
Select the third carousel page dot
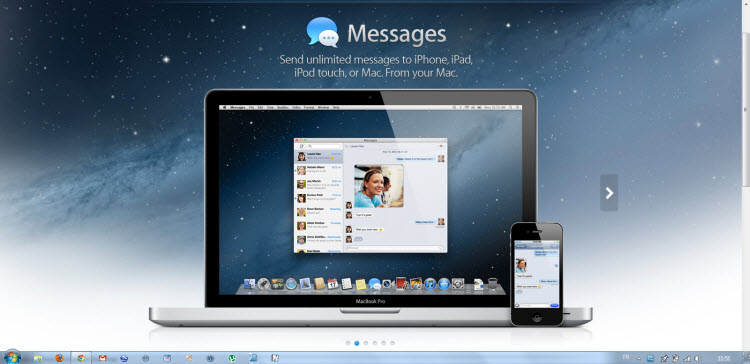pos(366,343)
